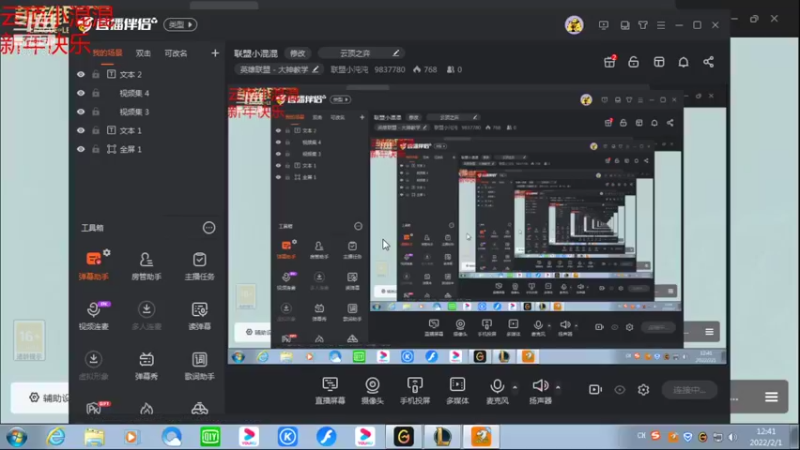The height and width of the screenshot is (450, 800).
Task: Open the 多人连麦 tool
Action: (146, 315)
